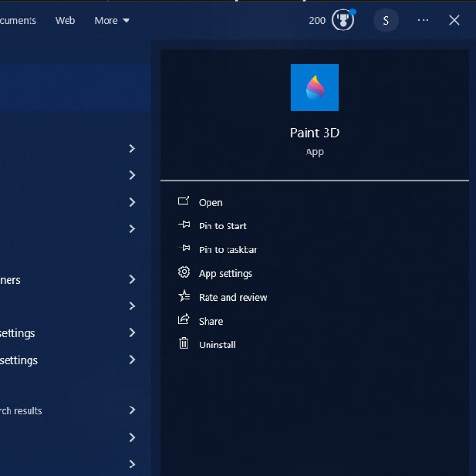The image size is (476, 476).
Task: Choose Uninstall for Paint 3D
Action: click(217, 345)
